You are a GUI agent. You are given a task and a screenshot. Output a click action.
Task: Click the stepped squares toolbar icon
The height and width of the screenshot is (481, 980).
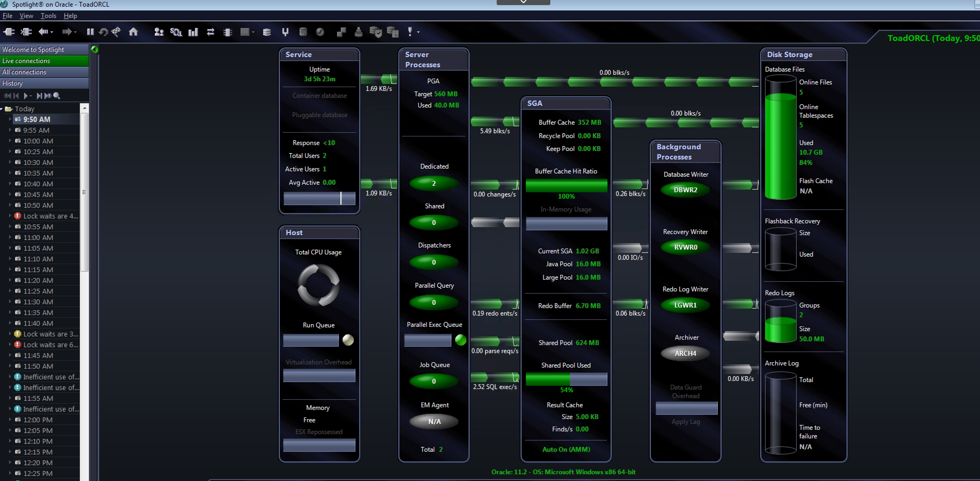pos(341,32)
